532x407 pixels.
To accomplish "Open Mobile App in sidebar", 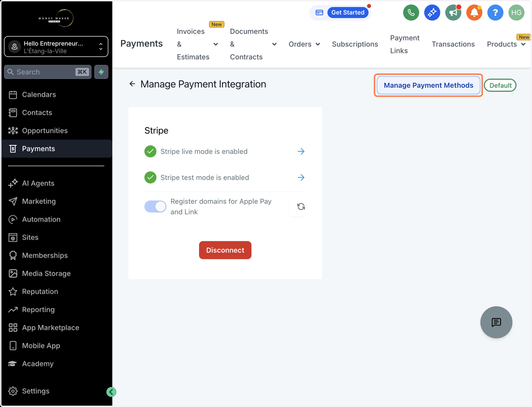I will coord(56,345).
